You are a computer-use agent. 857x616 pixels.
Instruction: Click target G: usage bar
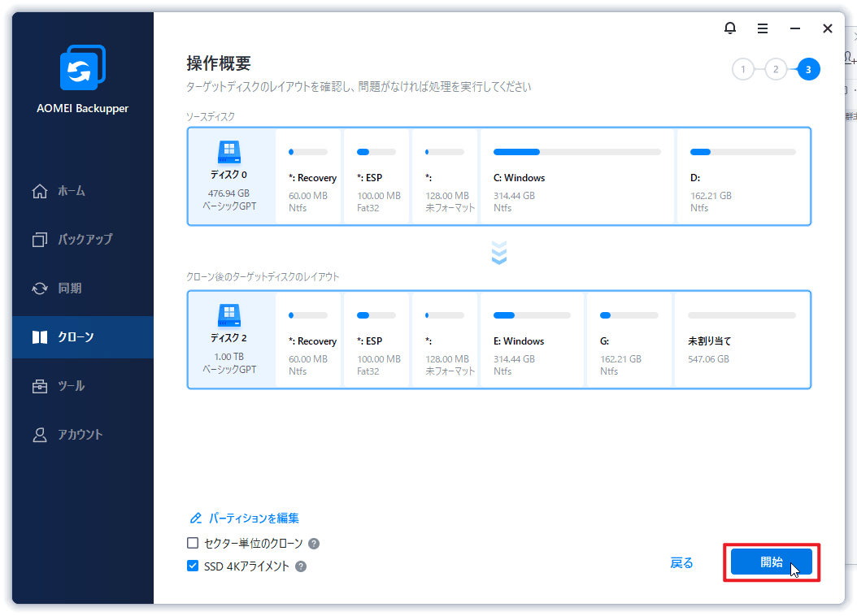coord(629,315)
